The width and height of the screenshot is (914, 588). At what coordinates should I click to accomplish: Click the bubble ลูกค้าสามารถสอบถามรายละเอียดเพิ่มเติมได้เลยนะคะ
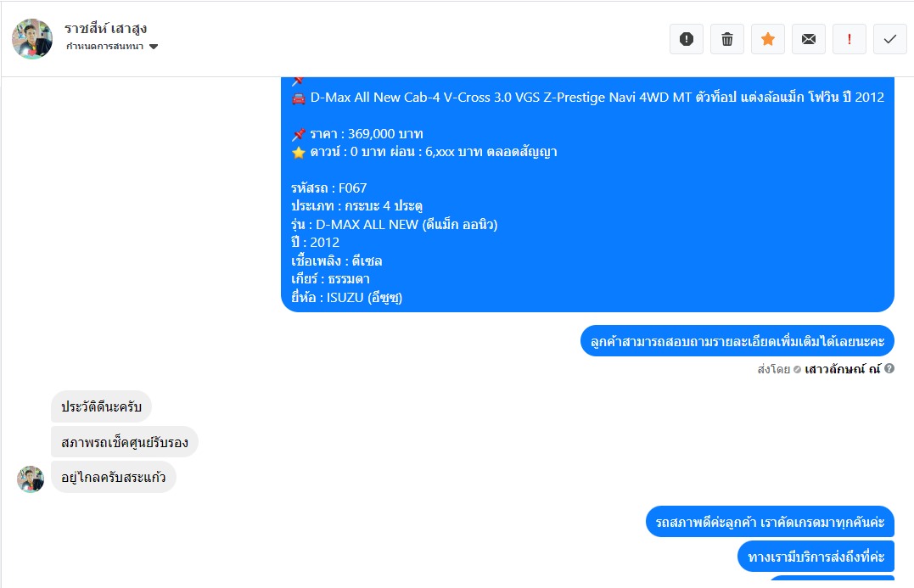pyautogui.click(x=737, y=341)
